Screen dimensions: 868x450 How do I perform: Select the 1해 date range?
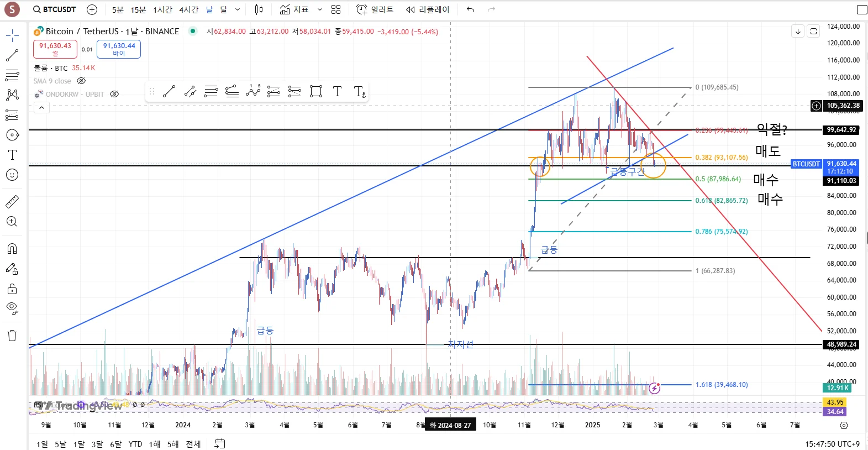tap(155, 444)
